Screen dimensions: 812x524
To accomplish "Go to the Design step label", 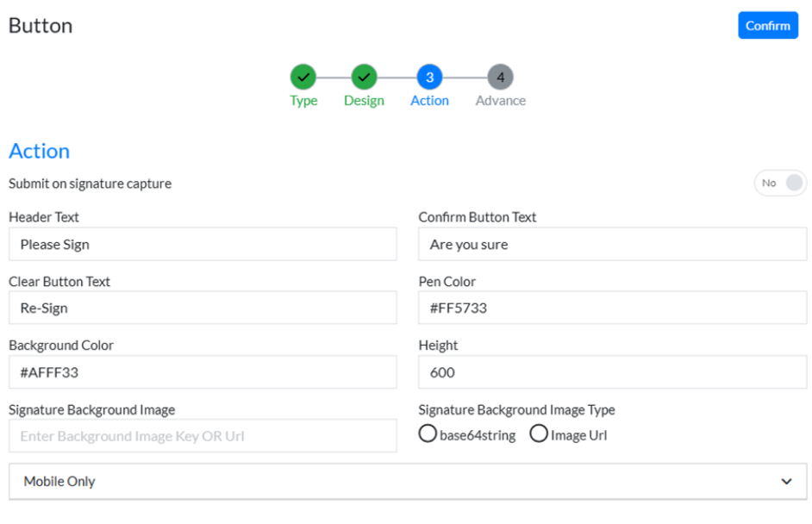I will pos(364,101).
